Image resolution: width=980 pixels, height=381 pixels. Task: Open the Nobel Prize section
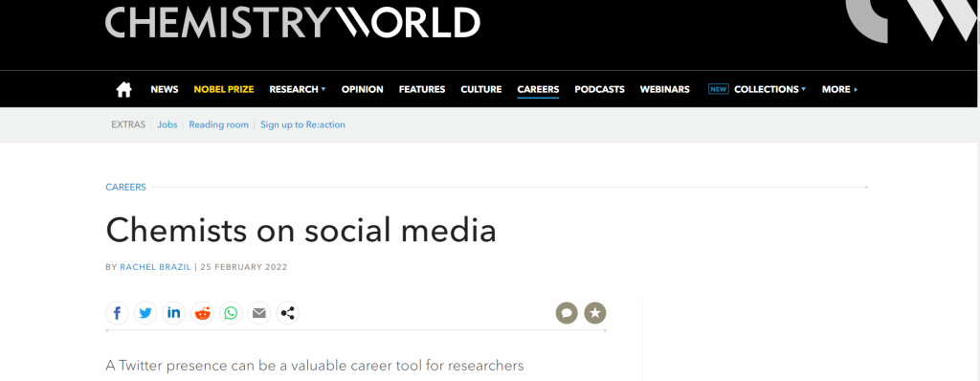(224, 89)
